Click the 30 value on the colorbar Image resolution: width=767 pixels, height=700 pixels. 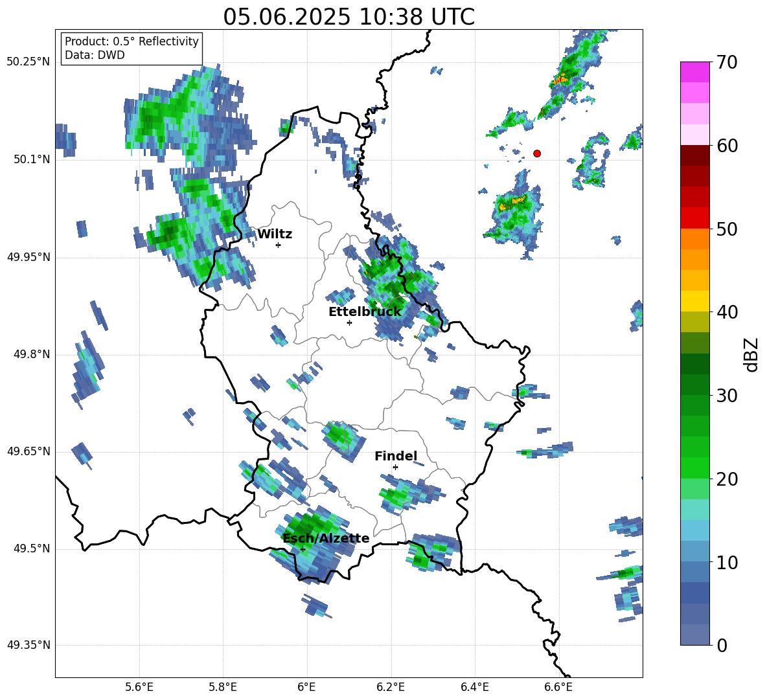[x=727, y=396]
